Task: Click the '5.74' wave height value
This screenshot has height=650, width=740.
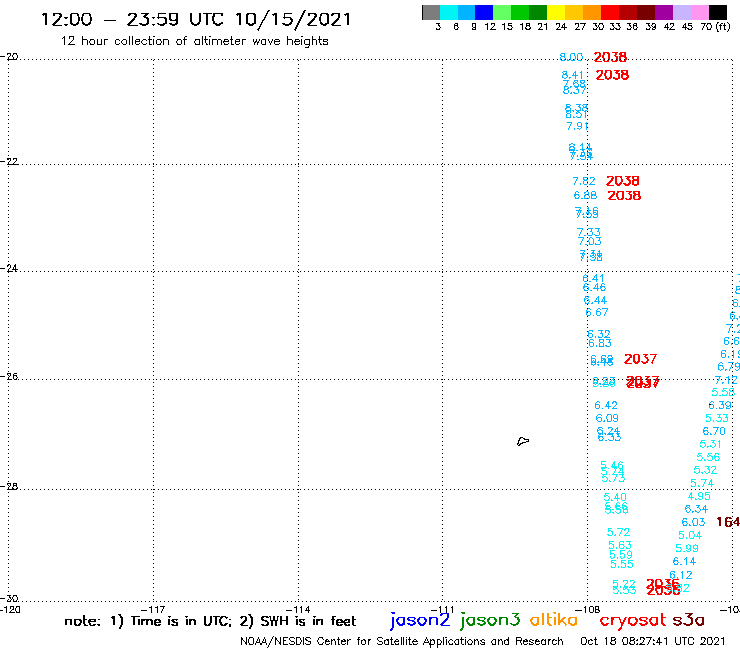Action: coord(702,483)
